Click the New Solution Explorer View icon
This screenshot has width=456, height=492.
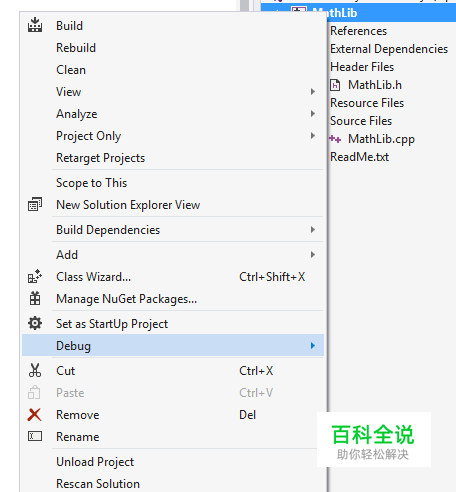coord(35,204)
